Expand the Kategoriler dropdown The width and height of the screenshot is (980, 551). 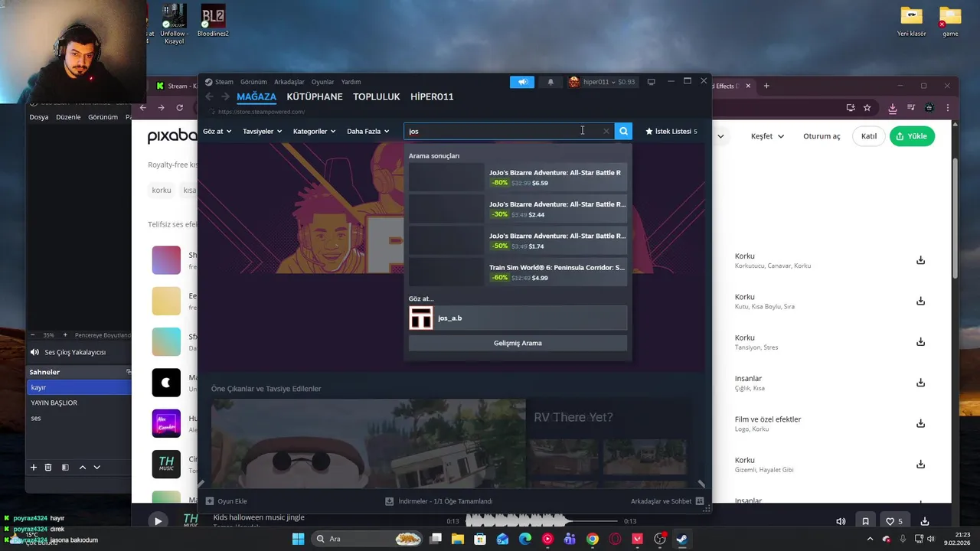pos(314,131)
